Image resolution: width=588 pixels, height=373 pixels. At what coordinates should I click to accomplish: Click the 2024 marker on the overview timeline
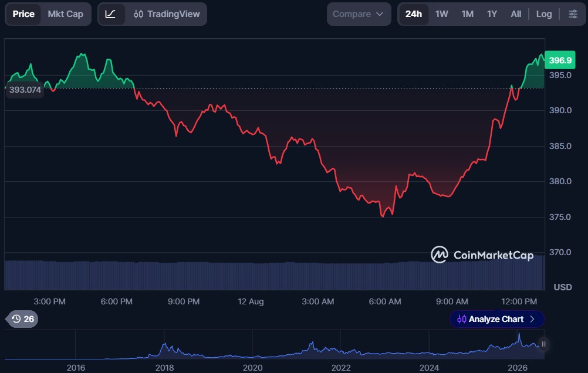[429, 367]
